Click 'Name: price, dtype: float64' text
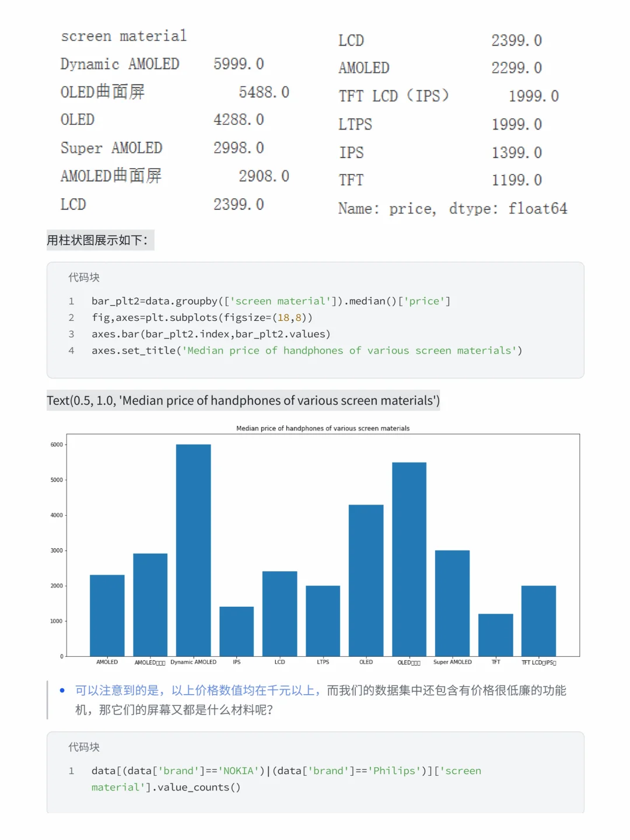This screenshot has height=840, width=630. click(x=453, y=209)
